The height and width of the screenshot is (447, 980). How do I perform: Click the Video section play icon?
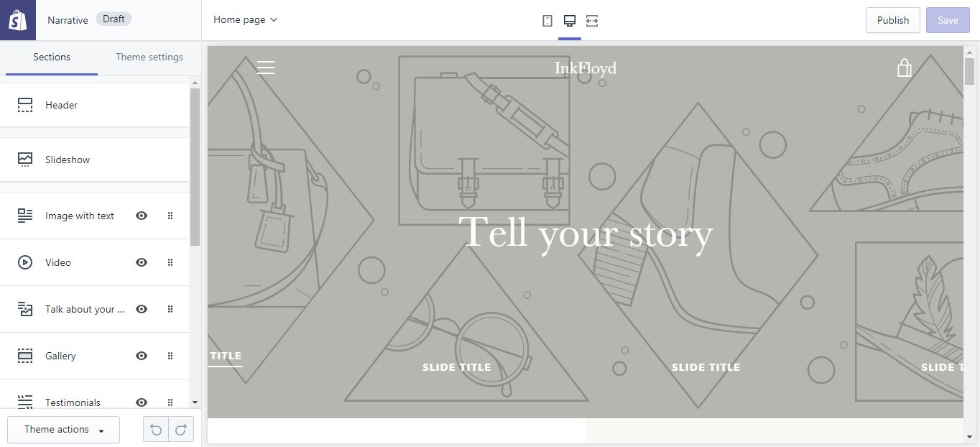pos(25,262)
